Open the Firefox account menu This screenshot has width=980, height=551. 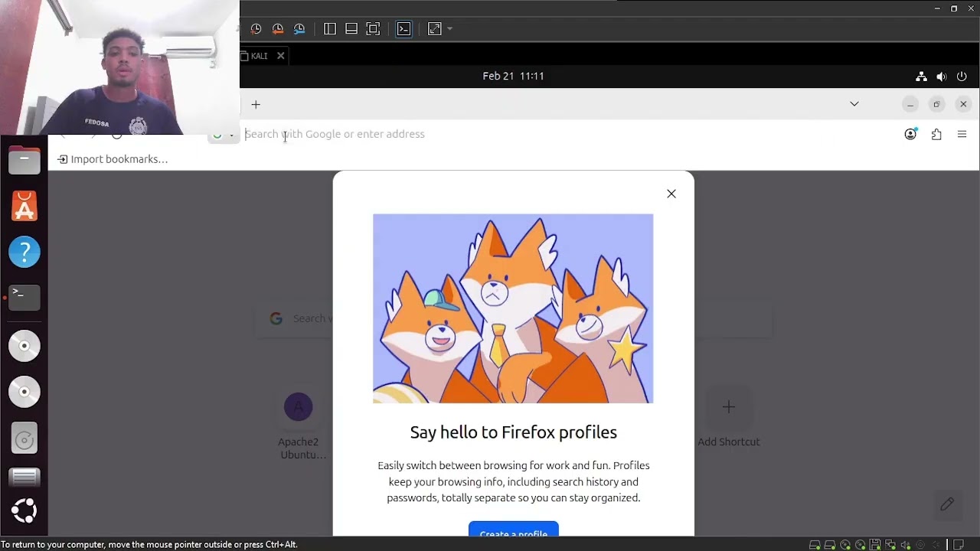[x=910, y=134]
